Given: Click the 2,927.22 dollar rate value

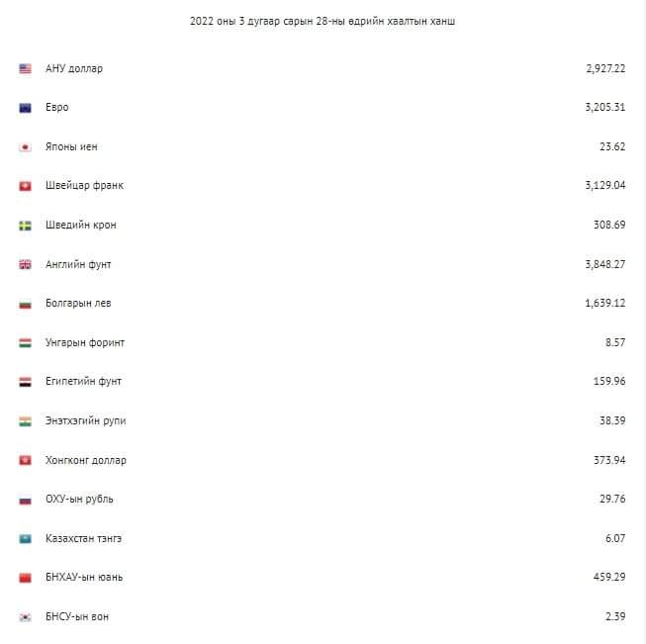Looking at the screenshot, I should coord(604,69).
